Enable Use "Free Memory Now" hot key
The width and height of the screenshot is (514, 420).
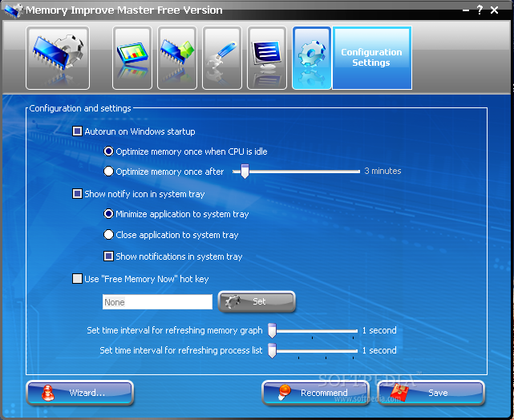(77, 279)
